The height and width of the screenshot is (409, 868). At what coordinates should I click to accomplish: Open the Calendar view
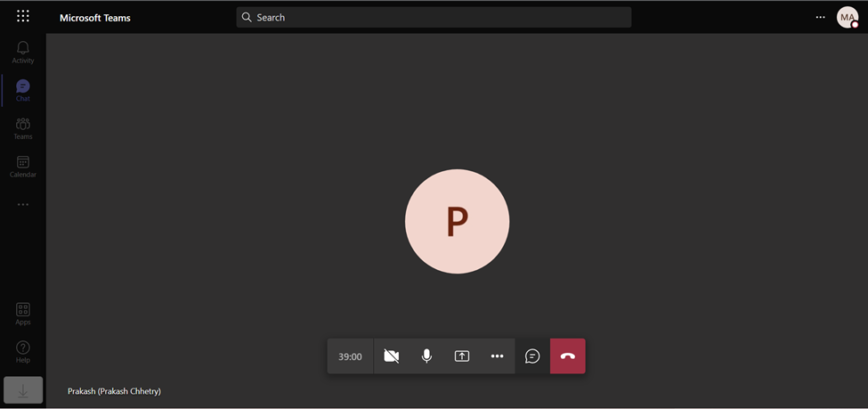point(22,167)
